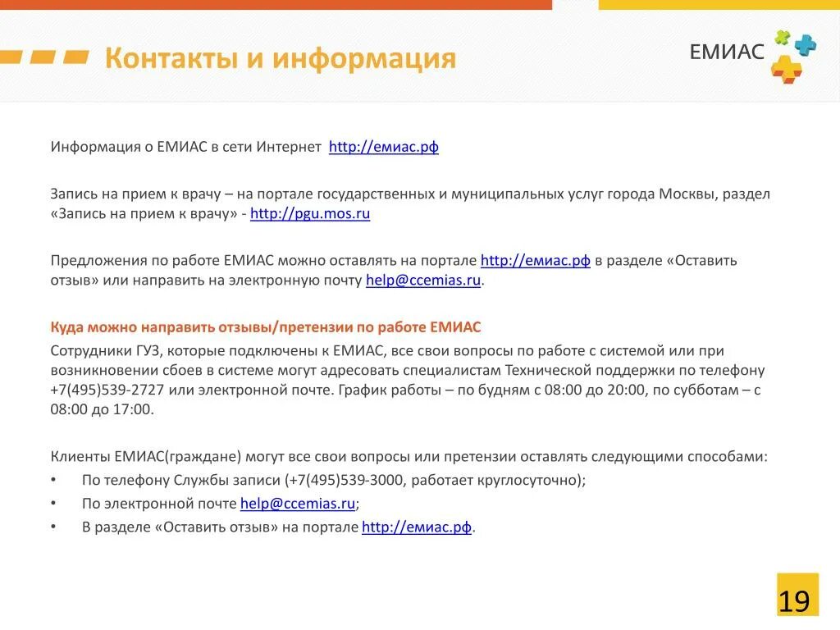Click the orange subheading "Куда можно направить отзывы/претензии по работе ЕМИАС"
The height and width of the screenshot is (630, 840).
pos(266,327)
